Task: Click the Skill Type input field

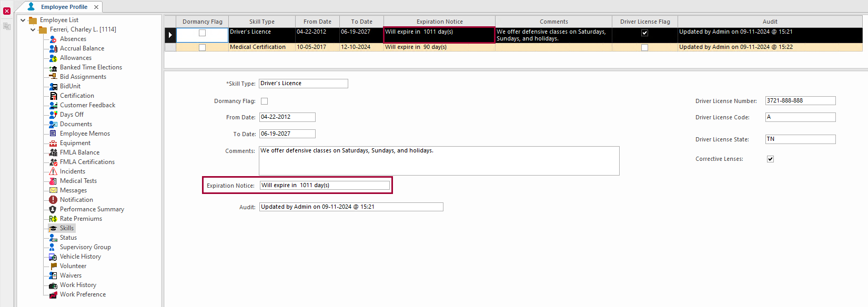Action: tap(304, 84)
